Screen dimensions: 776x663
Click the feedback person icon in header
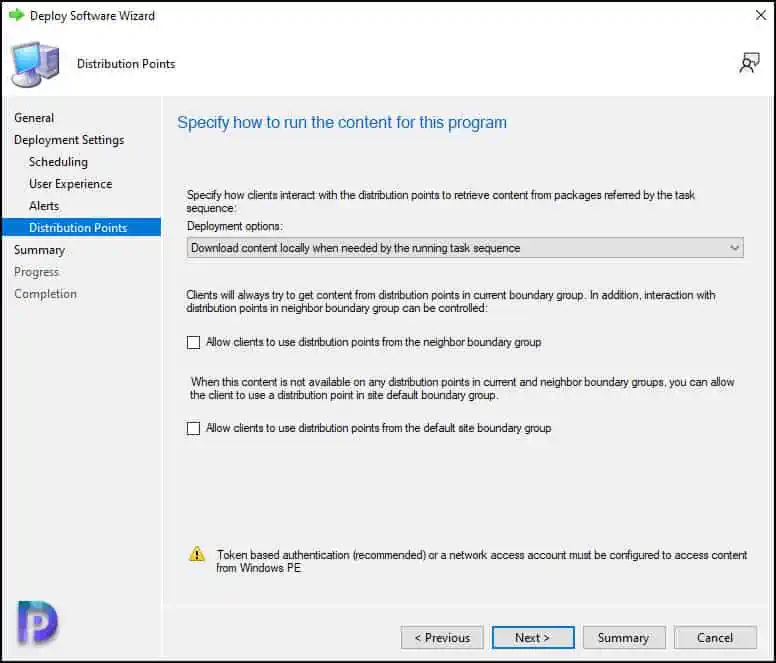point(749,63)
